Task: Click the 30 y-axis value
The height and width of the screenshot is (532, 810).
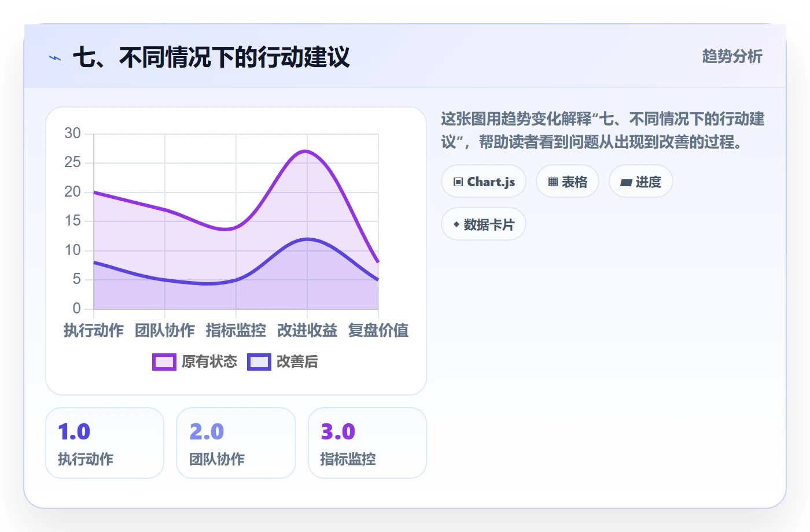Action: [x=72, y=134]
